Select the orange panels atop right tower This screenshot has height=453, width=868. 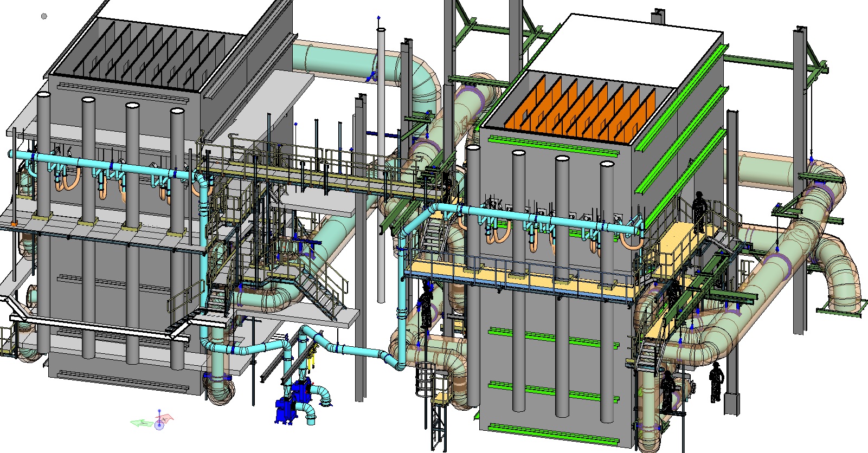(580, 109)
